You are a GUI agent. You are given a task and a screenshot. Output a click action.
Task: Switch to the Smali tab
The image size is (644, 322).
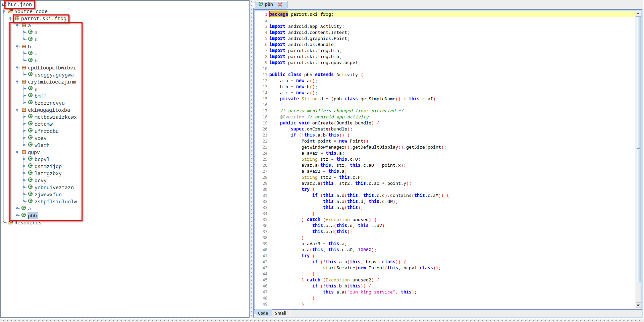[280, 313]
